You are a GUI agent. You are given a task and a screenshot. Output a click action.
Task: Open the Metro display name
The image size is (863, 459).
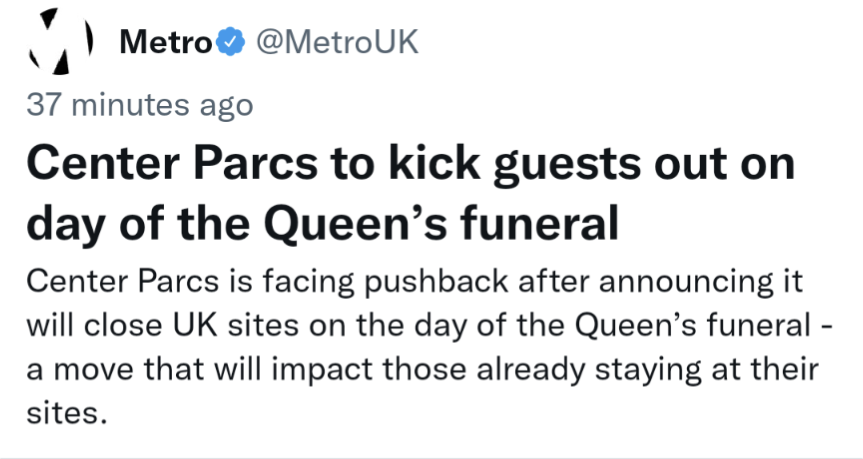pyautogui.click(x=165, y=42)
